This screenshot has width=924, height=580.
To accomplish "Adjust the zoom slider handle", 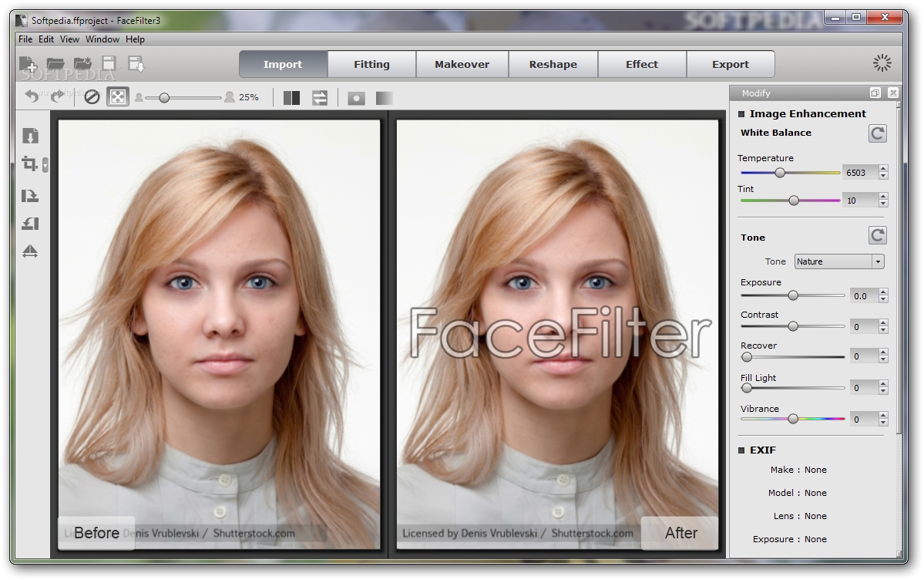I will click(164, 97).
